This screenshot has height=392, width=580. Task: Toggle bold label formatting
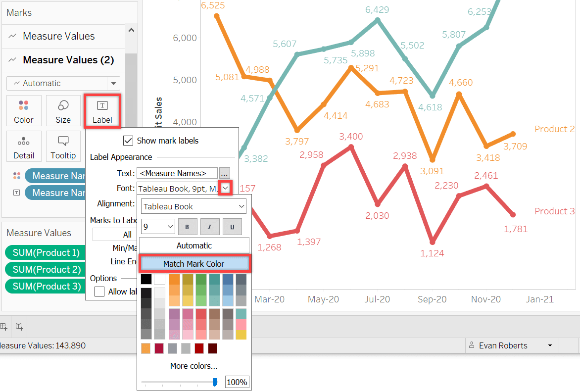(187, 226)
